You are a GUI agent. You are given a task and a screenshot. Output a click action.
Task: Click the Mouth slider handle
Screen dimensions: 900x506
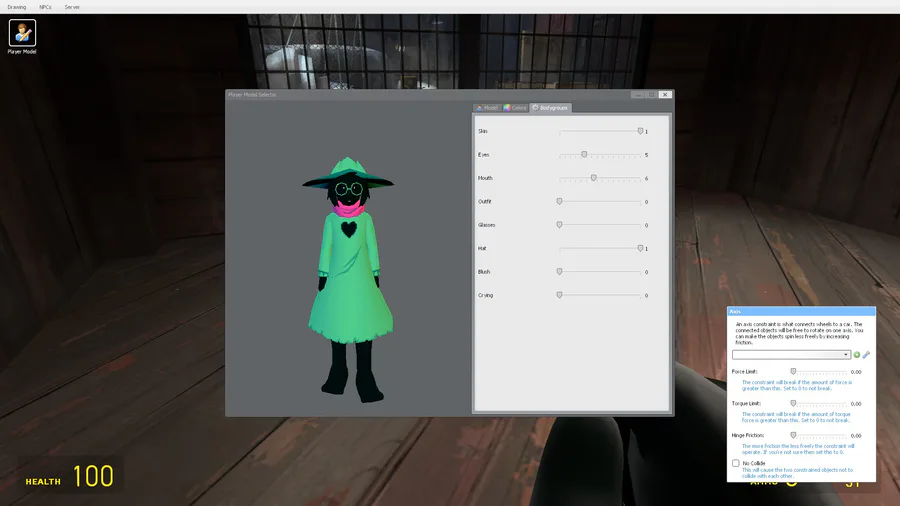[x=593, y=178]
